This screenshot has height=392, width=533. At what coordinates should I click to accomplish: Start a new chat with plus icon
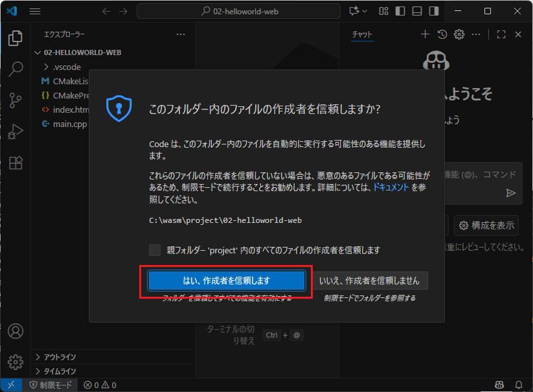425,34
